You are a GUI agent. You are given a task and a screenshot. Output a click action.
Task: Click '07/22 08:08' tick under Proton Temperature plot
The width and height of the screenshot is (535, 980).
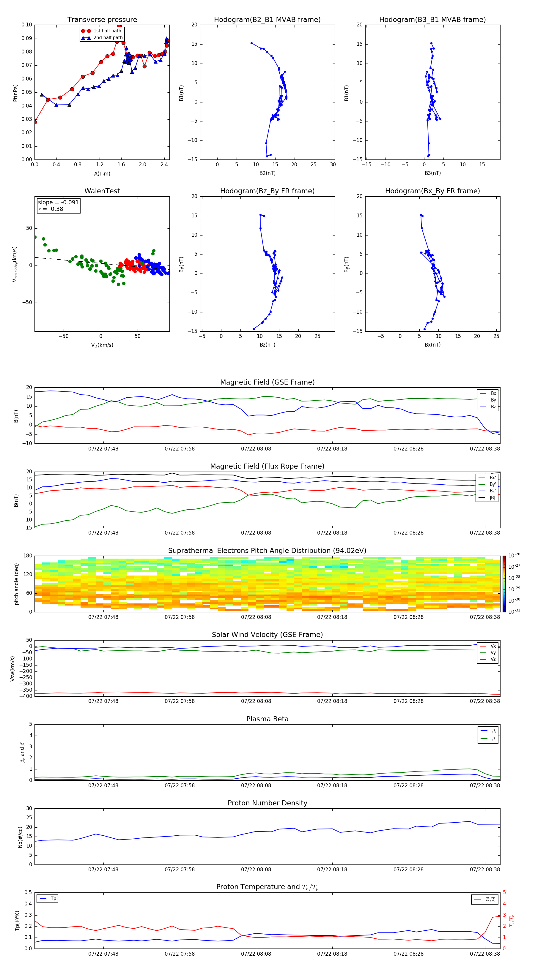pos(256,954)
